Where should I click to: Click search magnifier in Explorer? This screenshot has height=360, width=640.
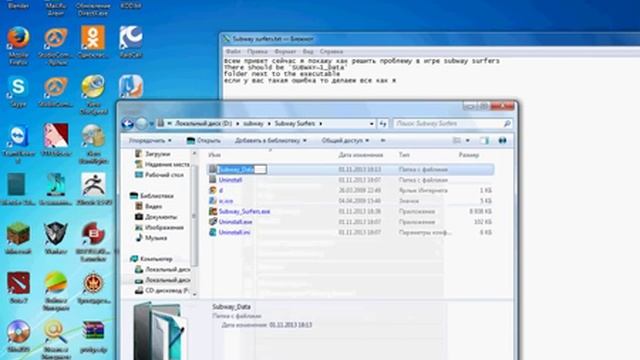coord(507,123)
